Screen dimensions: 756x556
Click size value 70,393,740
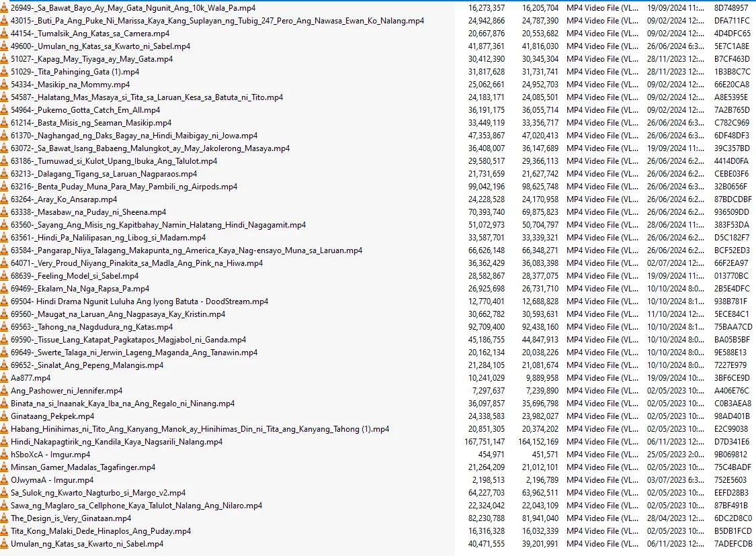point(487,212)
